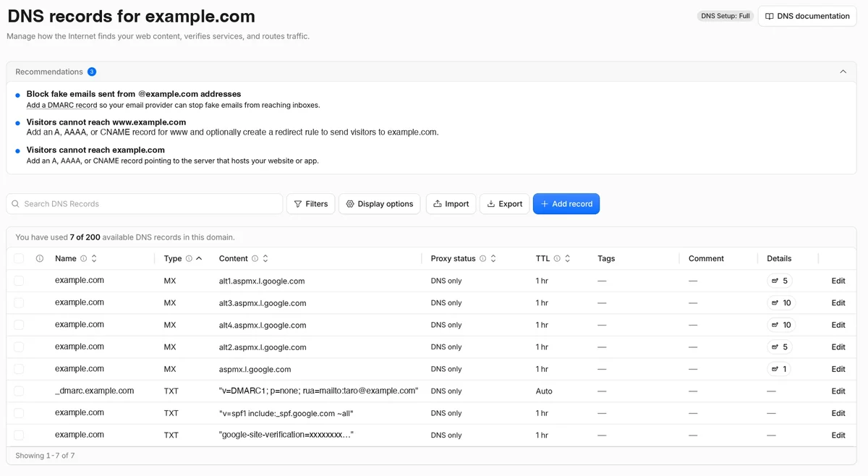Click the Search DNS Records field
This screenshot has width=868, height=476.
(145, 204)
